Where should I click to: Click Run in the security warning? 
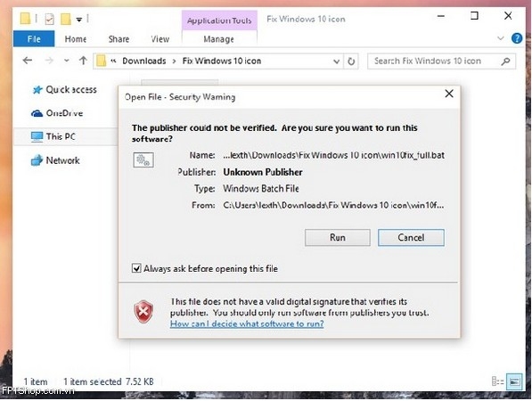pyautogui.click(x=337, y=237)
